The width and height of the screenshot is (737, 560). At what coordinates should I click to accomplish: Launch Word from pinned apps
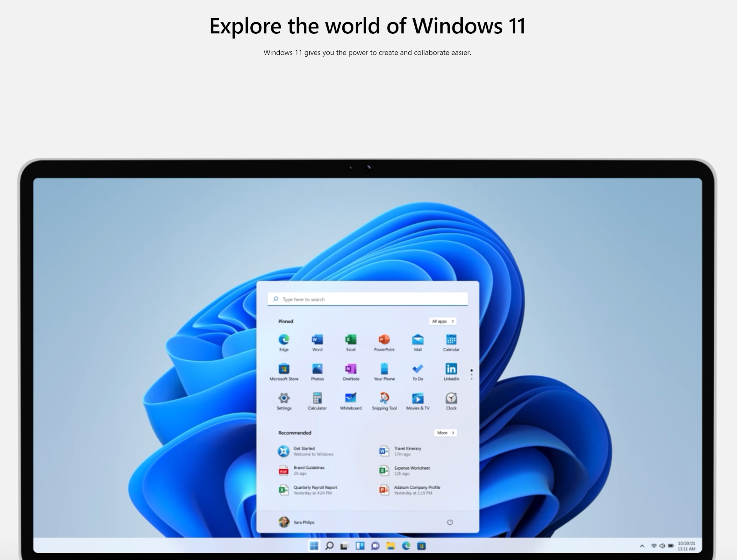[x=317, y=342]
